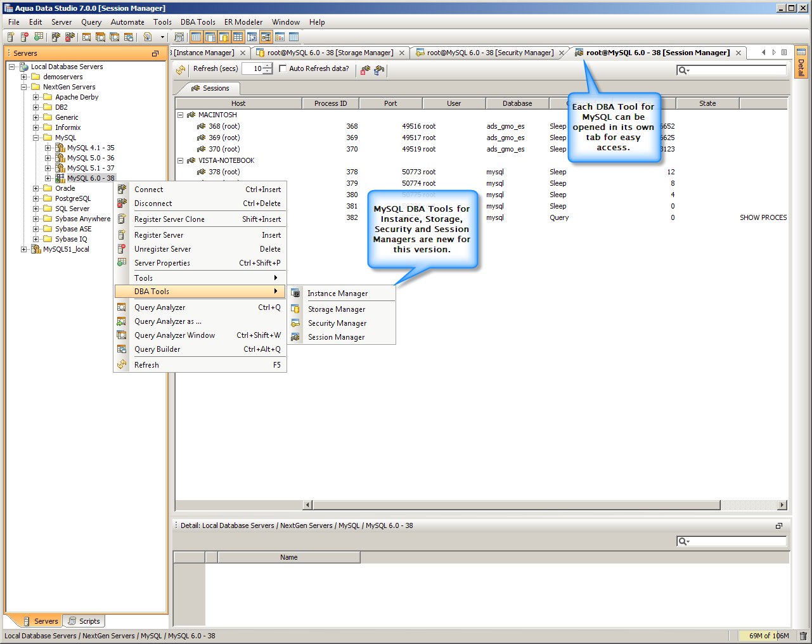This screenshot has height=644, width=812.
Task: Open the ER Modeler menu
Action: click(x=243, y=22)
